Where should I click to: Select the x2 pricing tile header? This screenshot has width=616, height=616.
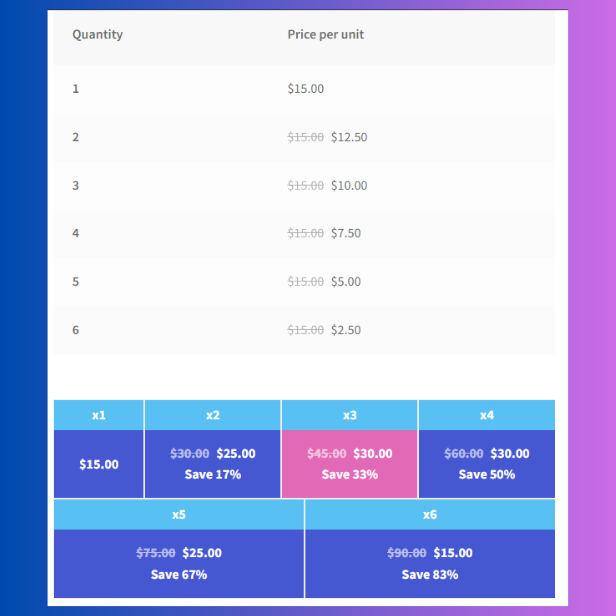point(213,415)
